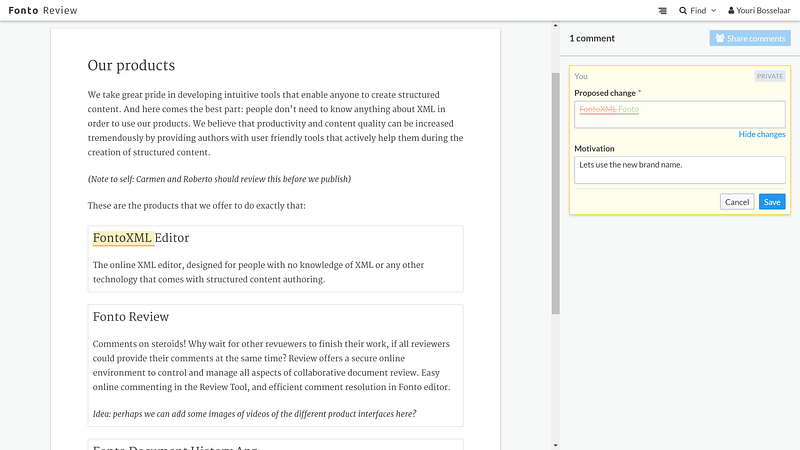This screenshot has height=450, width=800.
Task: Open Youri Bosselaar user menu
Action: click(759, 10)
